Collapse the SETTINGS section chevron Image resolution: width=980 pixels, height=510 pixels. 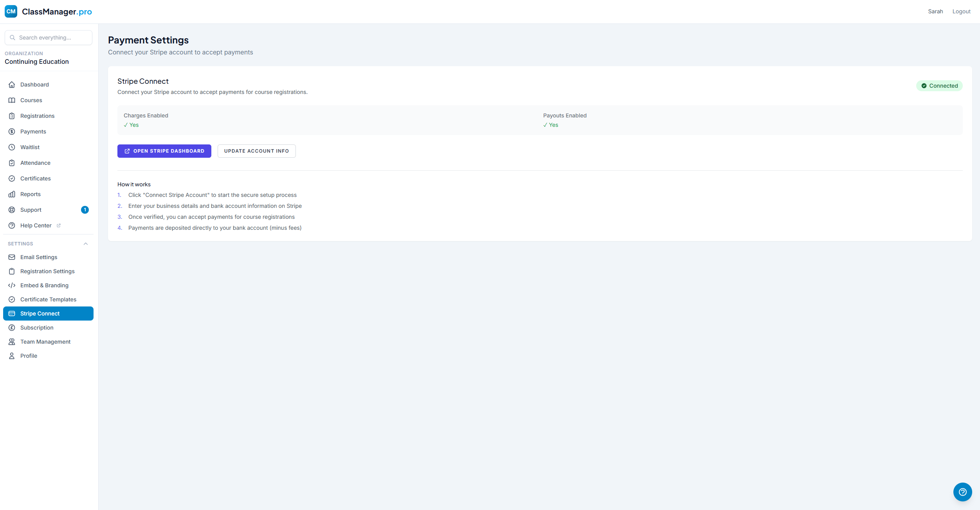point(86,243)
